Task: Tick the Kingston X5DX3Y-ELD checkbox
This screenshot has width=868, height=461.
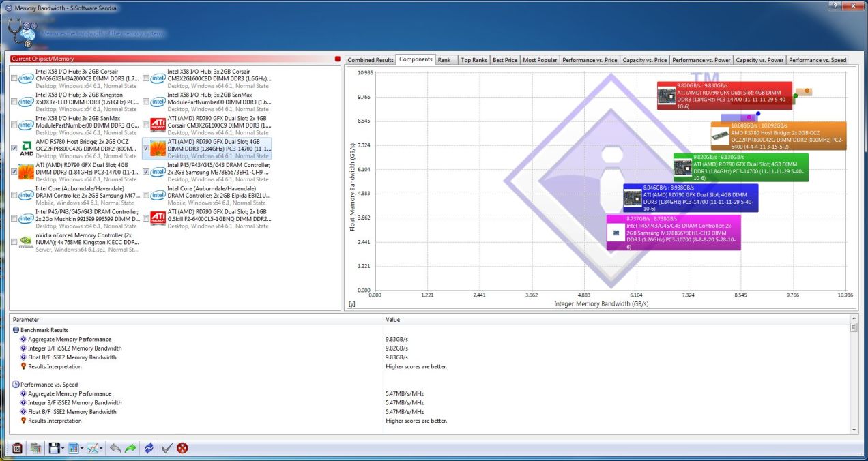Action: [14, 102]
